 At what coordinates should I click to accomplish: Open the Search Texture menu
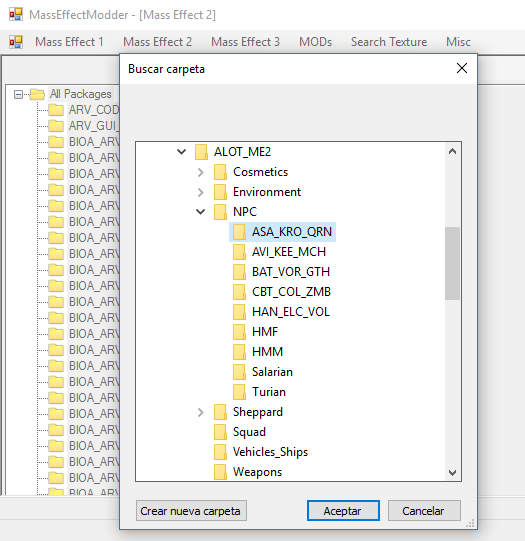[389, 42]
